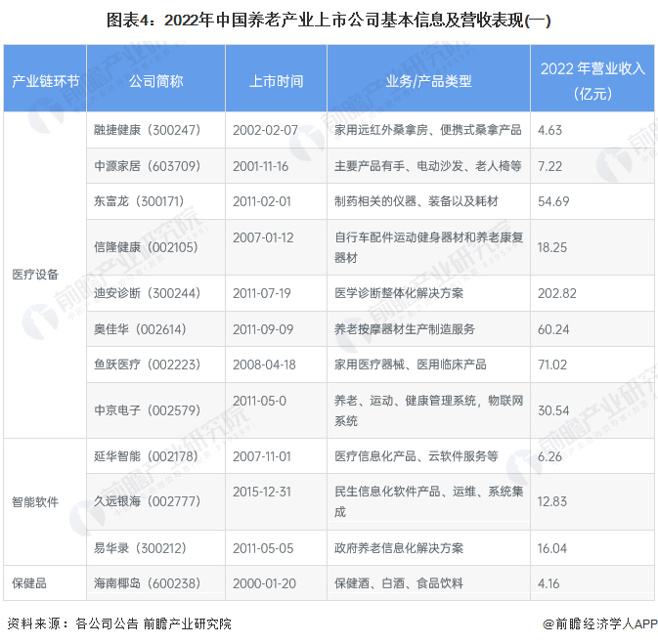Click the listing date 2007-01-12

(263, 237)
